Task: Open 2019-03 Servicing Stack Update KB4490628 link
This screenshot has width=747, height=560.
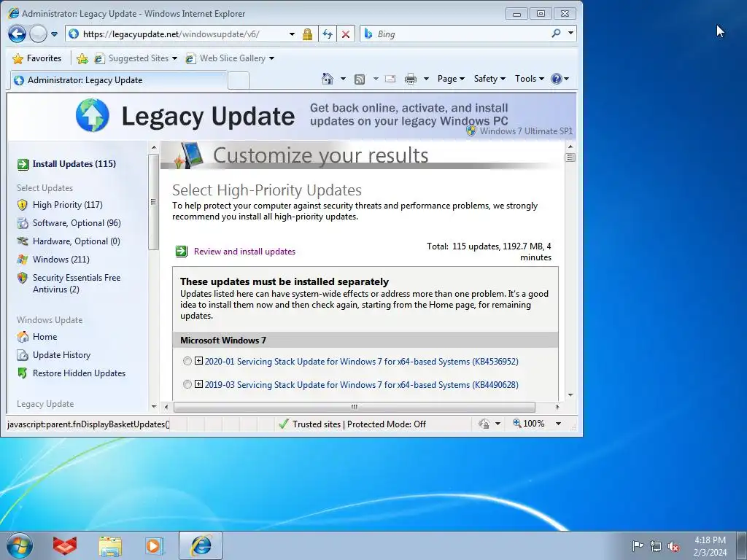Action: coord(362,385)
